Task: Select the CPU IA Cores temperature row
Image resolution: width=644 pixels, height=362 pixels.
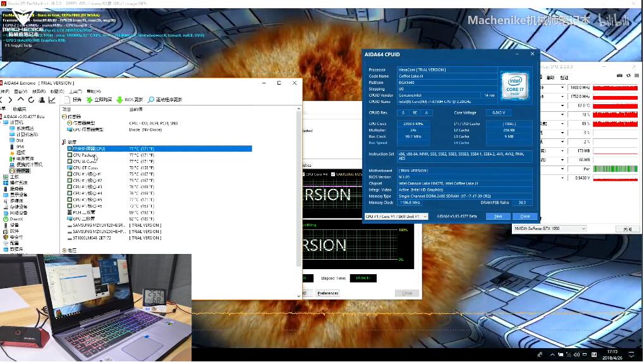Action: (x=160, y=161)
